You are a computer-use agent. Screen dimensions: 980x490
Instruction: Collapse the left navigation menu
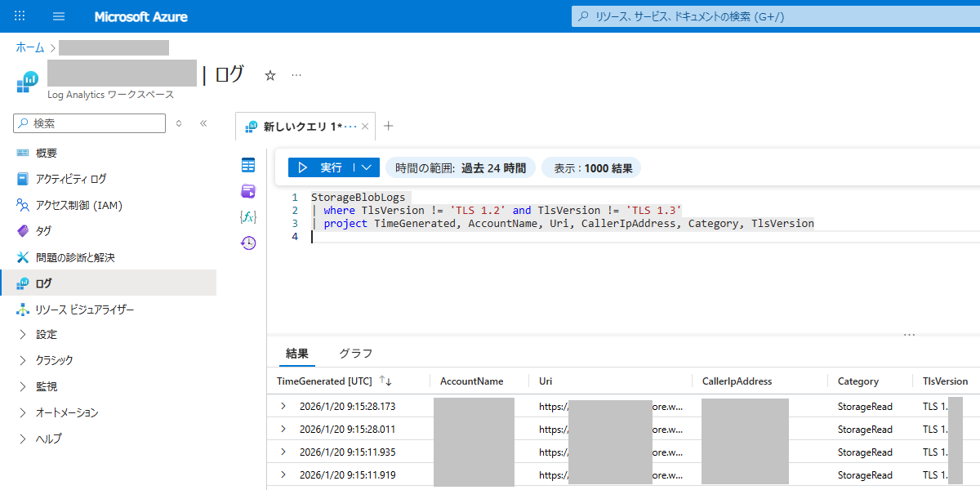click(x=203, y=123)
